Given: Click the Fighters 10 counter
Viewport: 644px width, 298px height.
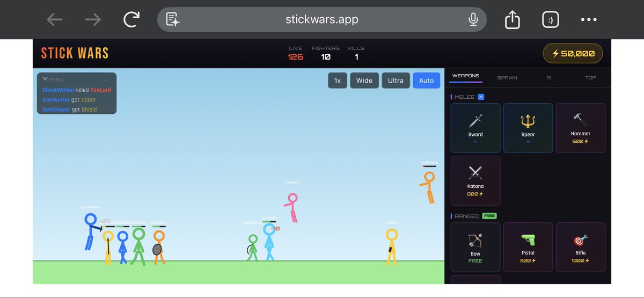Looking at the screenshot, I should coord(326,53).
